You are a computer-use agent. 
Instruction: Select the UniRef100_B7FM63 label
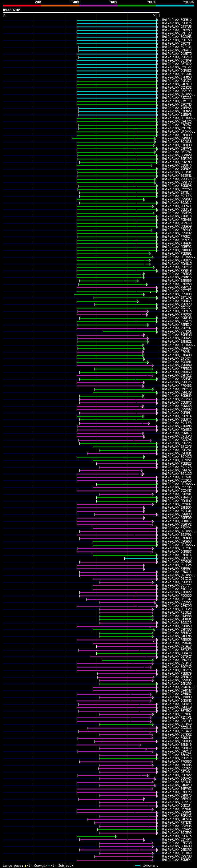[x=176, y=78]
